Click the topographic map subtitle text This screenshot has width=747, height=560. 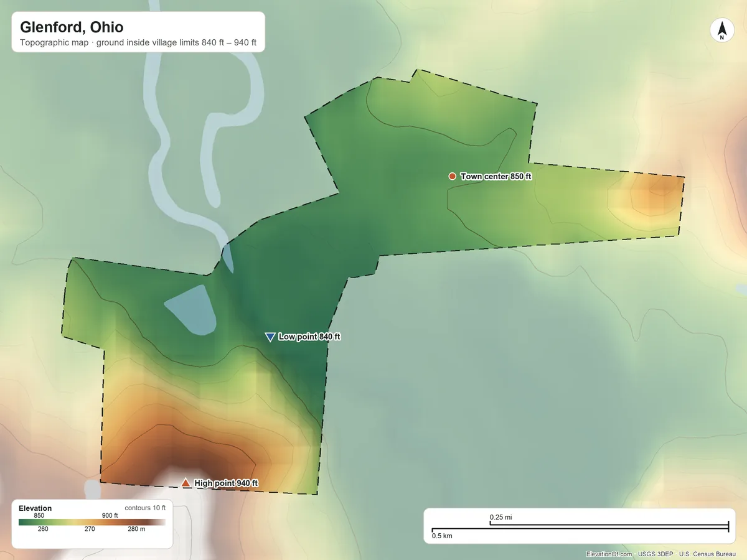pos(138,44)
